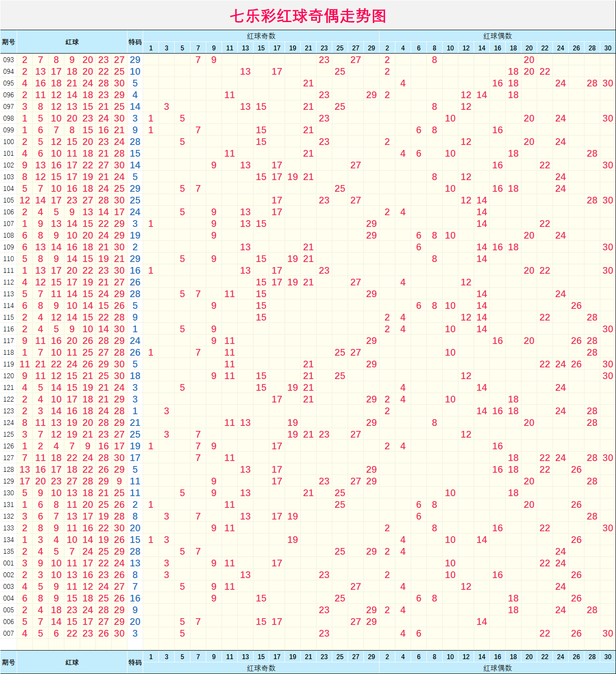Viewport: 616px width, 674px height.
Task: Select blue special number 25 in row 105
Action: [x=135, y=200]
